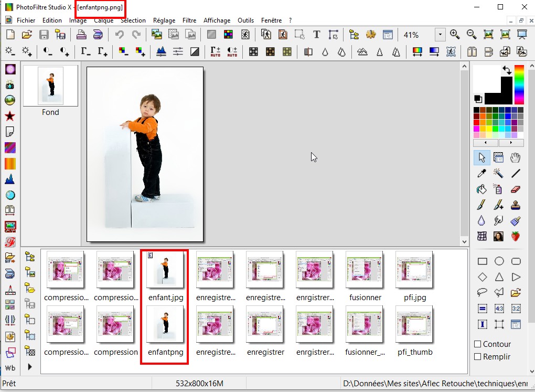Click the full screen presentation icon

(522, 35)
